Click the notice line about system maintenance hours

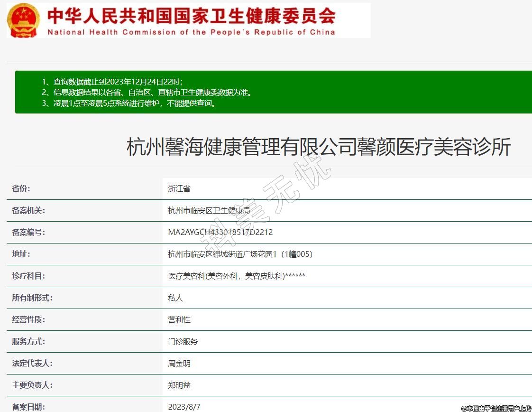pyautogui.click(x=129, y=103)
